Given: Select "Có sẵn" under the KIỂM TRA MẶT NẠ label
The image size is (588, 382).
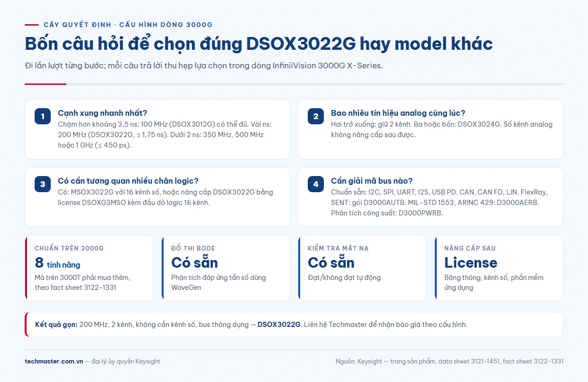Looking at the screenshot, I should [331, 262].
